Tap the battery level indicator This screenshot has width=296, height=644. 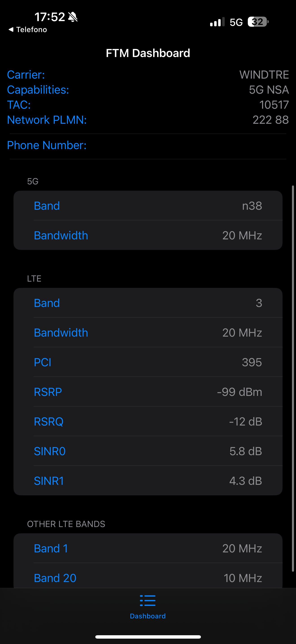point(258,22)
